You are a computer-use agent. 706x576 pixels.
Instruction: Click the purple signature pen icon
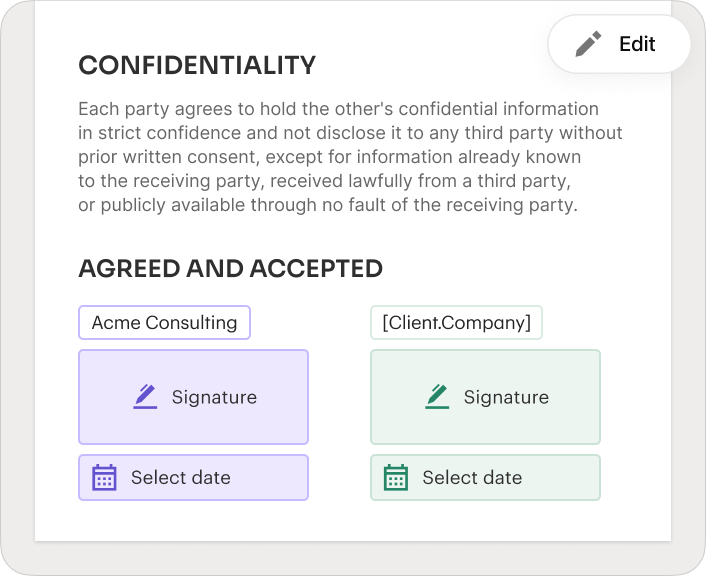coord(145,397)
